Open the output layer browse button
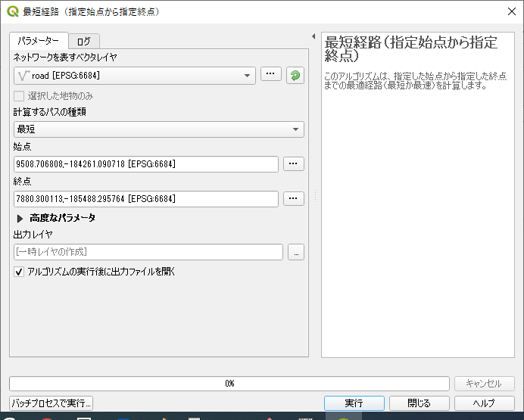The height and width of the screenshot is (420, 524). [x=296, y=252]
